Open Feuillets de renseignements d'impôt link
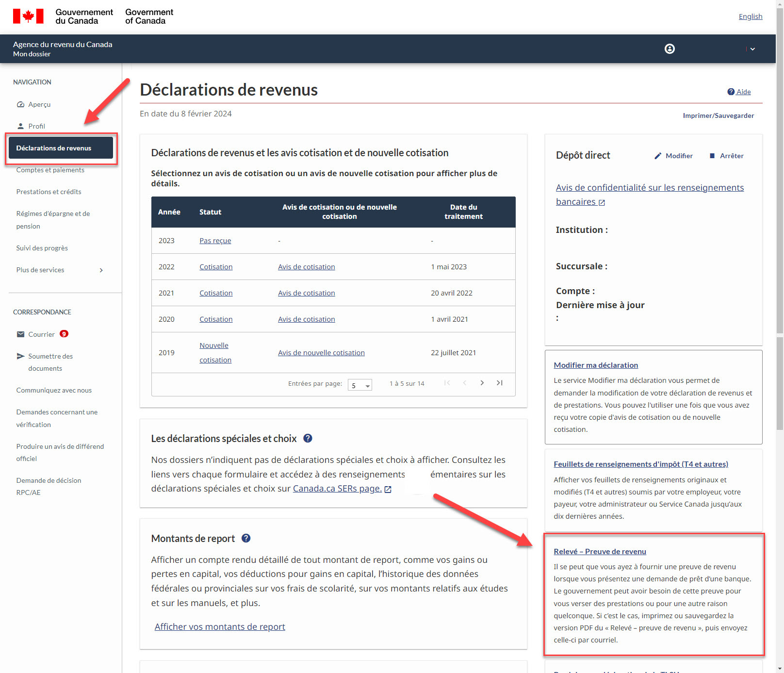The height and width of the screenshot is (673, 784). click(641, 464)
